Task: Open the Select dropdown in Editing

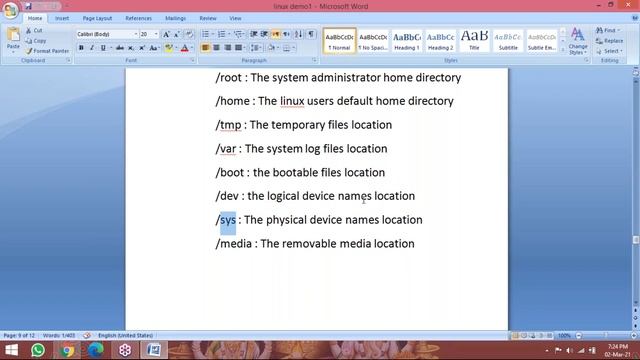Action: (609, 51)
